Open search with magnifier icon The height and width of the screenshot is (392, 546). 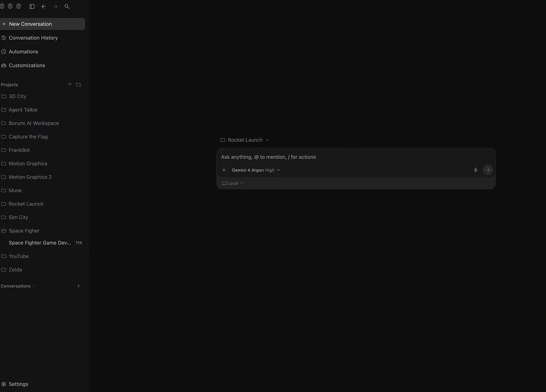67,6
